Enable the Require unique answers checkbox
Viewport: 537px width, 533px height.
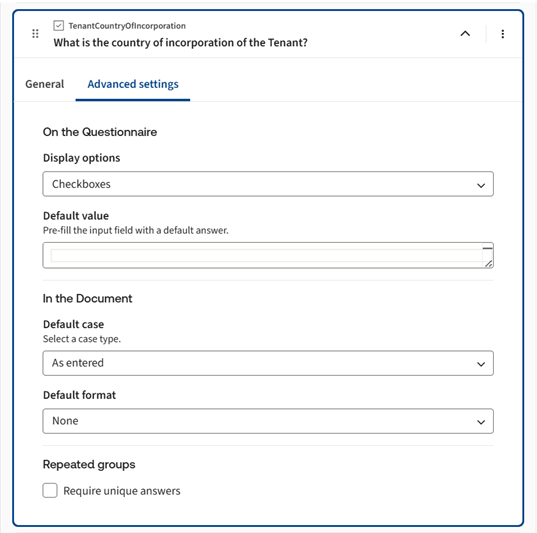(x=50, y=490)
